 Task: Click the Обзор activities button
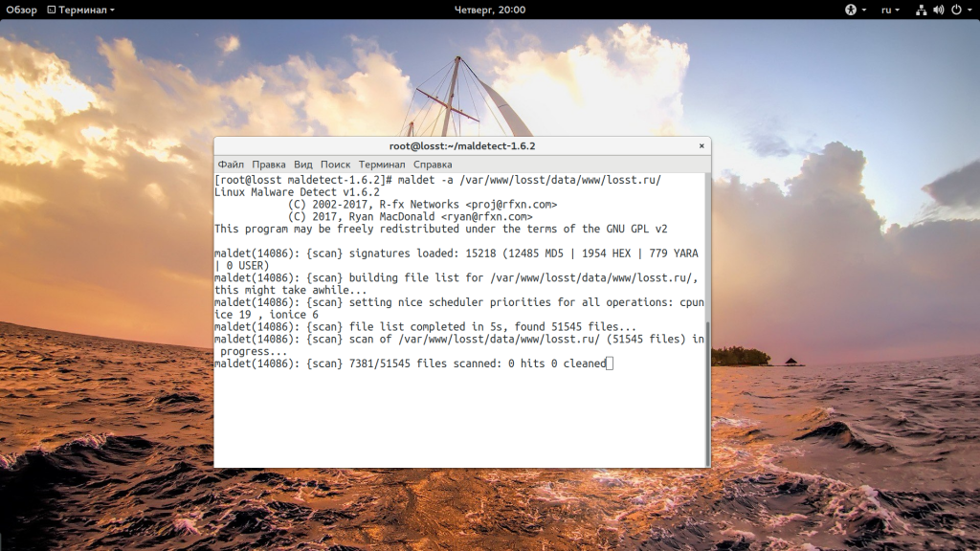[21, 10]
